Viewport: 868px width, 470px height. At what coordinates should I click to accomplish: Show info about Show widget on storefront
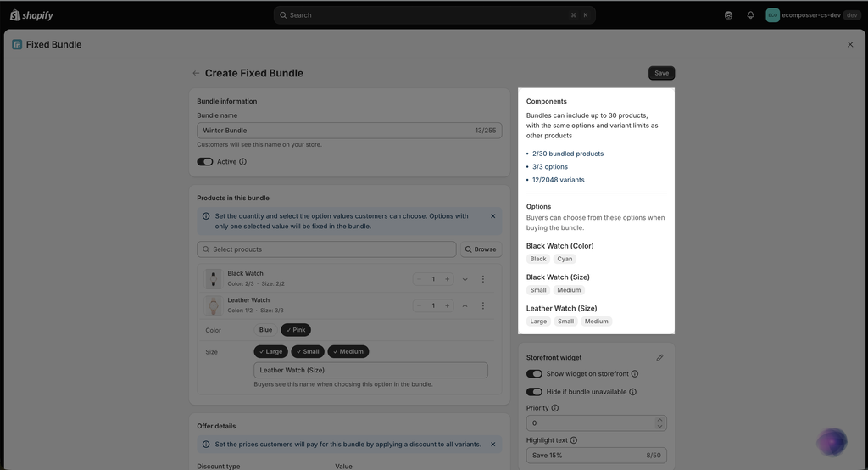click(635, 374)
